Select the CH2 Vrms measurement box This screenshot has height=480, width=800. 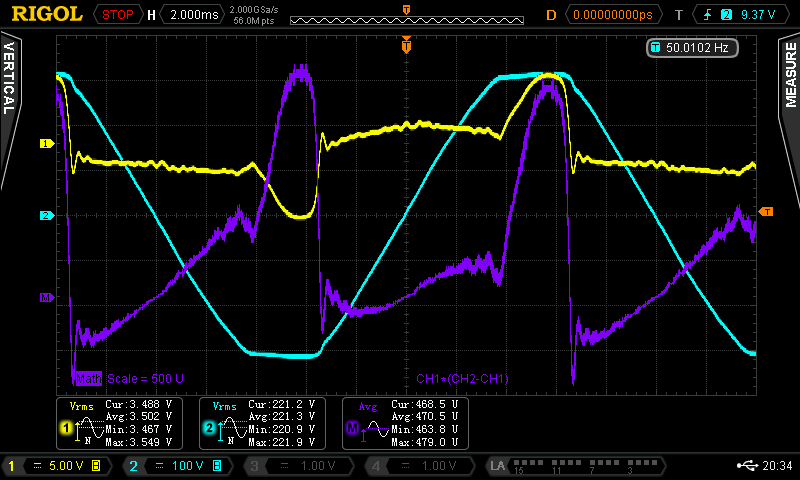point(262,423)
